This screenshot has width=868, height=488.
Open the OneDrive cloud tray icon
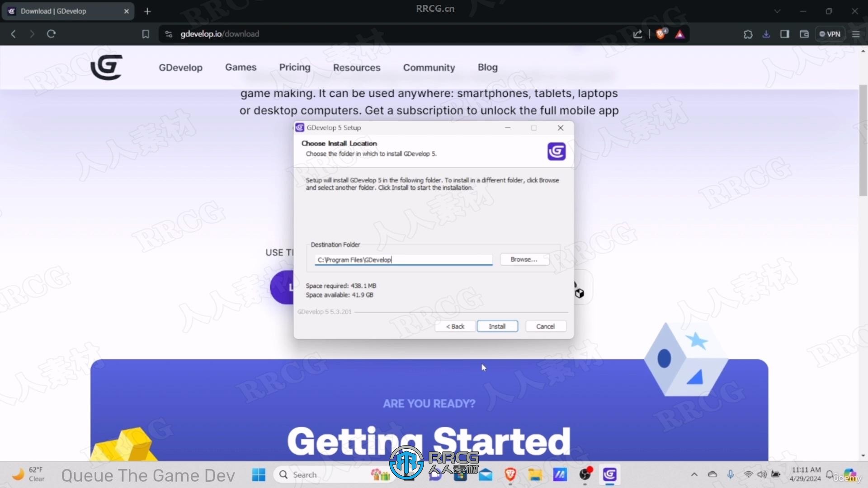[712, 474]
